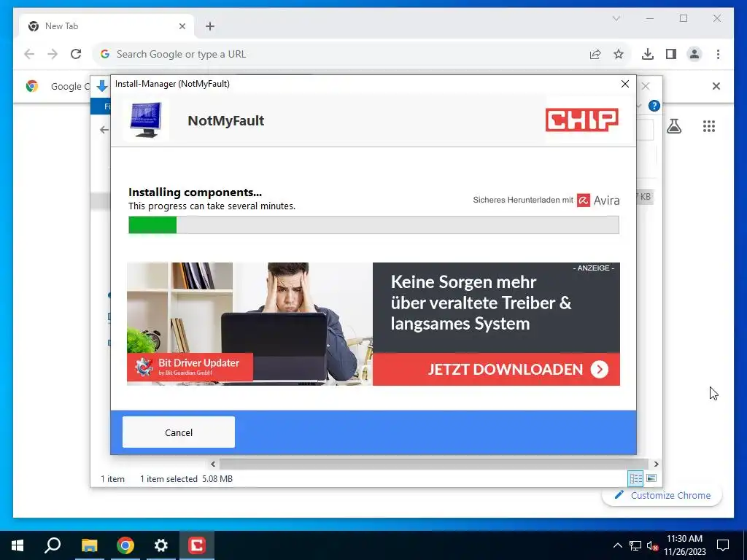Open notification center
This screenshot has width=747, height=560.
pyautogui.click(x=723, y=545)
